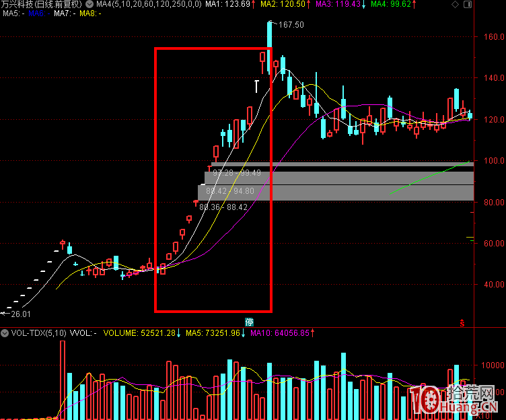Screen dimensions: 506x420
Task: Click the 93.28 - 99.49 gap zone label
Action: (x=237, y=173)
